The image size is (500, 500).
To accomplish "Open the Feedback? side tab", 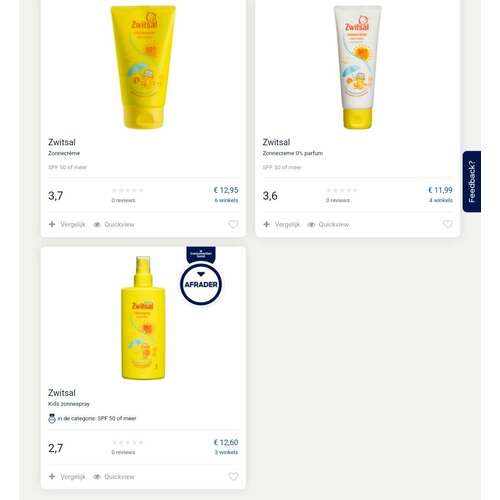I will point(472,182).
